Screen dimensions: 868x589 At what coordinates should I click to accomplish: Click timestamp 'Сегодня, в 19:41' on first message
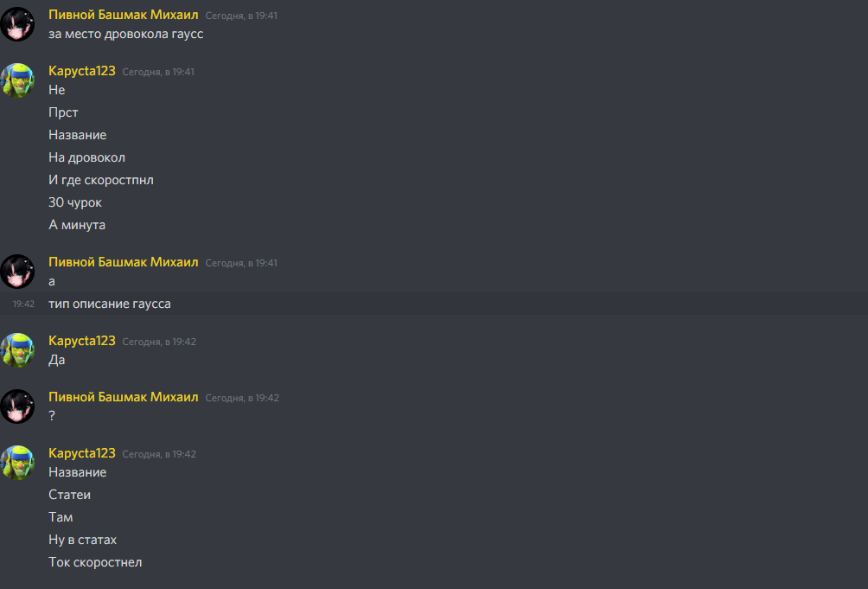241,16
